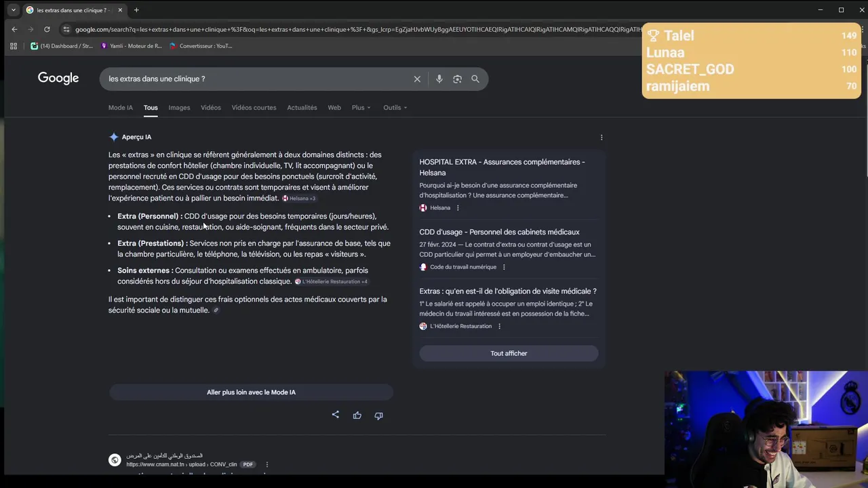The image size is (868, 488).
Task: Open L'Hôtellerie Restauration +4 source chip
Action: tap(331, 281)
